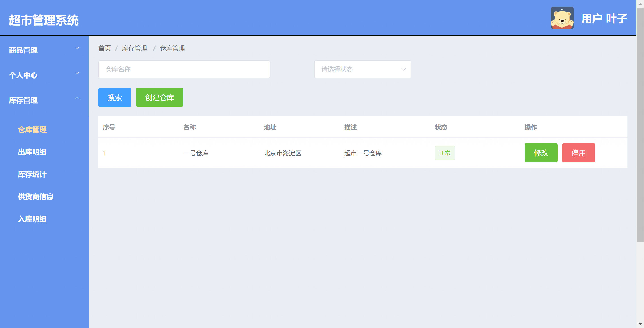
Task: Navigate to 入库明细 in sidebar
Action: click(32, 219)
